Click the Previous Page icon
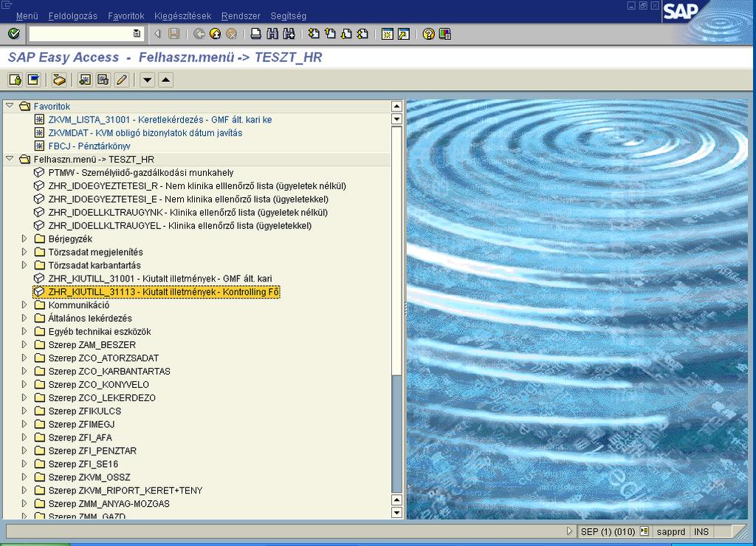 [330, 34]
